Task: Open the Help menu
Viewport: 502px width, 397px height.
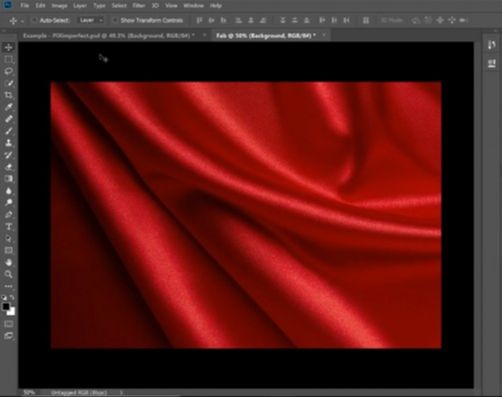Action: point(216,6)
